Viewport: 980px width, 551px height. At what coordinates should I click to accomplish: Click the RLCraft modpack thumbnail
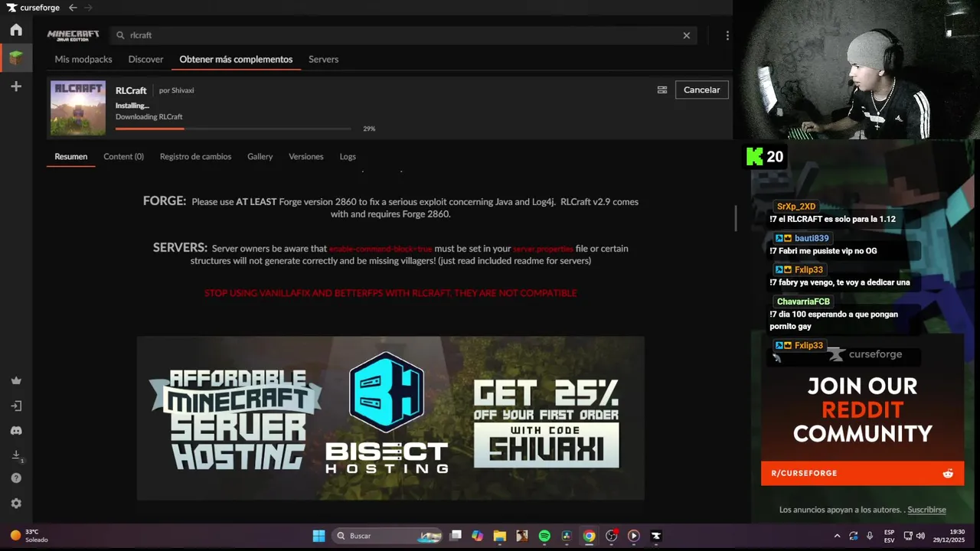pyautogui.click(x=78, y=108)
